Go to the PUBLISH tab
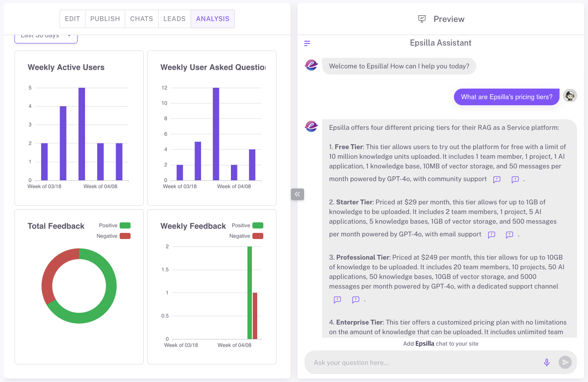Image resolution: width=588 pixels, height=382 pixels. point(105,19)
